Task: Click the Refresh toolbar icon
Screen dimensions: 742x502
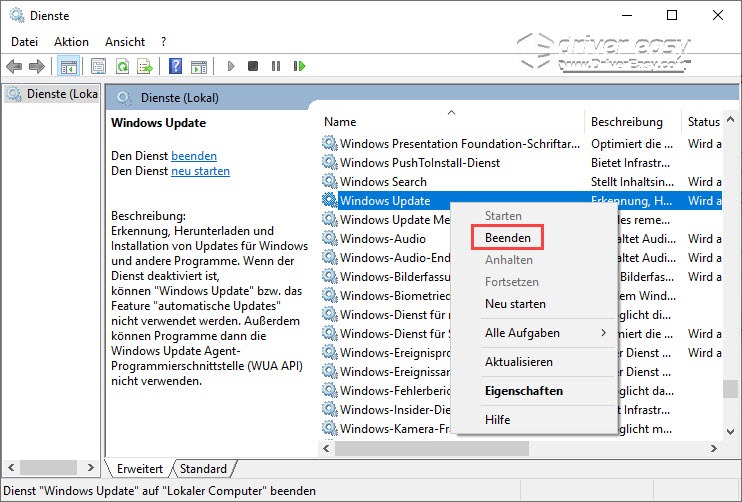Action: pyautogui.click(x=122, y=66)
